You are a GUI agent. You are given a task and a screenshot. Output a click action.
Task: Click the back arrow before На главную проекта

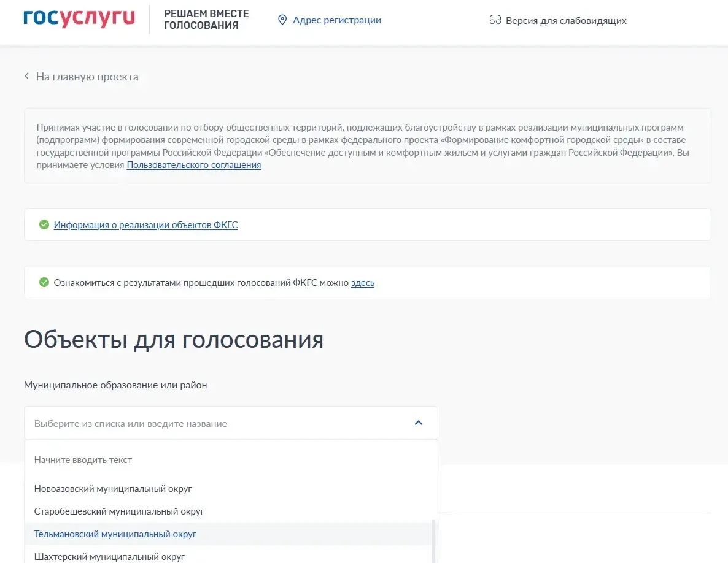click(x=26, y=77)
